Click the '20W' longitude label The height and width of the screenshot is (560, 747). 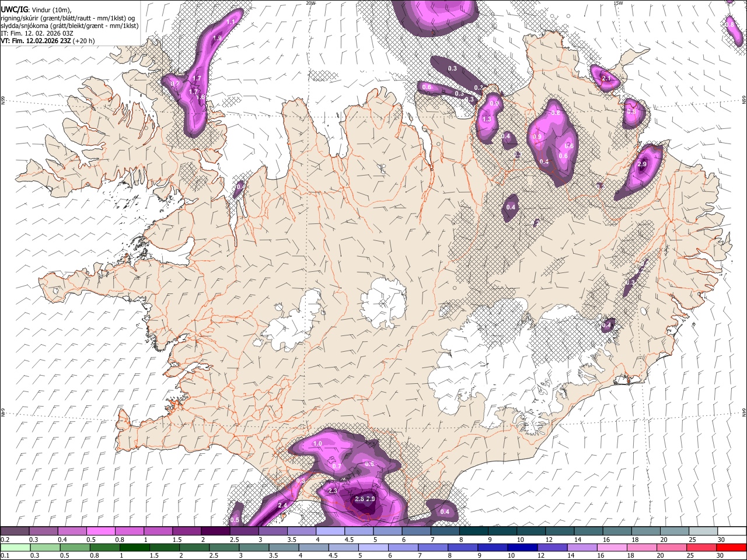click(x=310, y=3)
